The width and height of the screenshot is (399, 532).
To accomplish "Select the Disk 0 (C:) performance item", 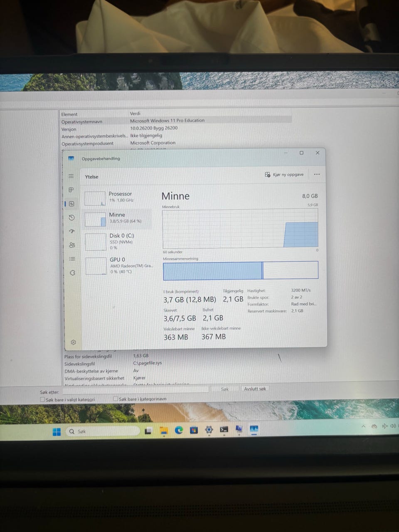I will 118,241.
